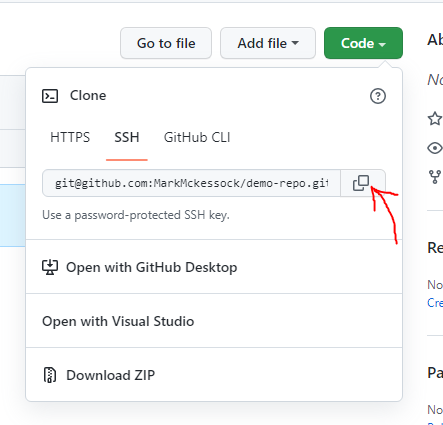The image size is (443, 425).
Task: Switch to the GitHub CLI tab
Action: point(197,137)
